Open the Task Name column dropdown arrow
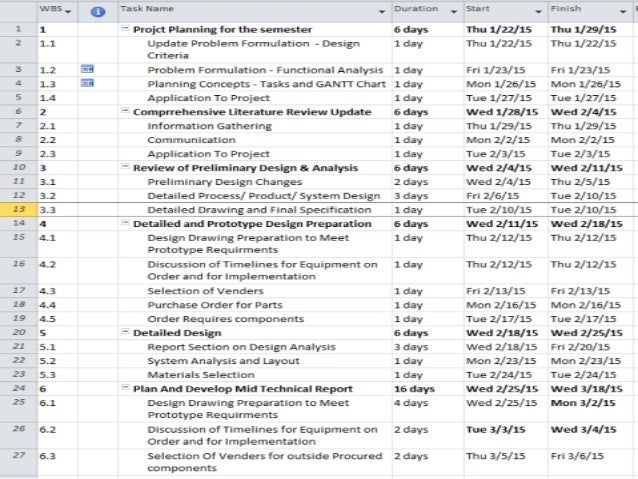This screenshot has width=638, height=479. pos(383,11)
